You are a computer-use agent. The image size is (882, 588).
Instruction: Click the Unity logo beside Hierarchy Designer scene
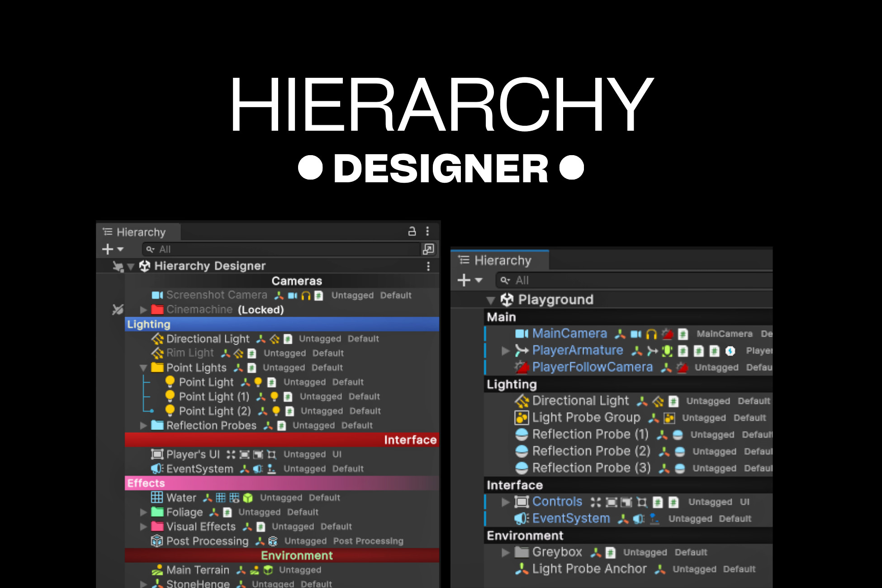point(144,266)
